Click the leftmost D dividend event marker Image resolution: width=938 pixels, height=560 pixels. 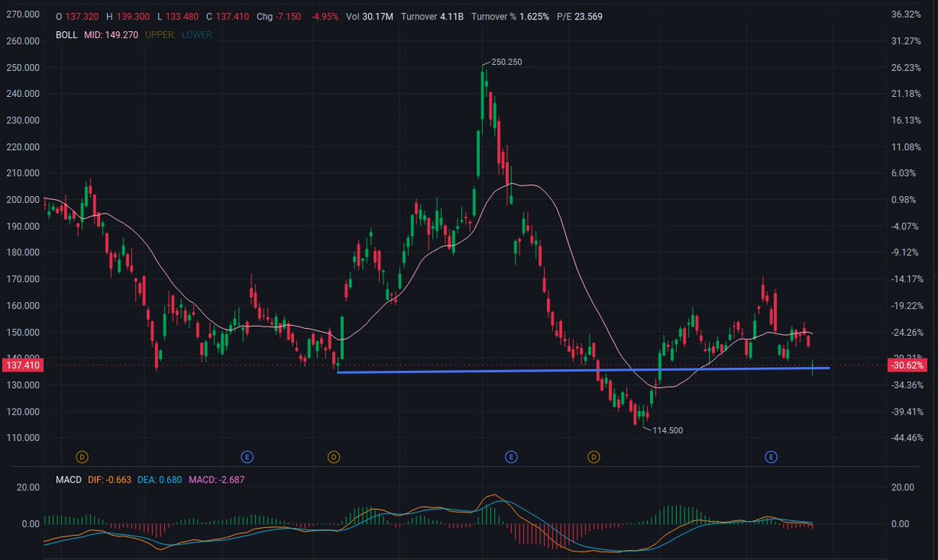(82, 456)
